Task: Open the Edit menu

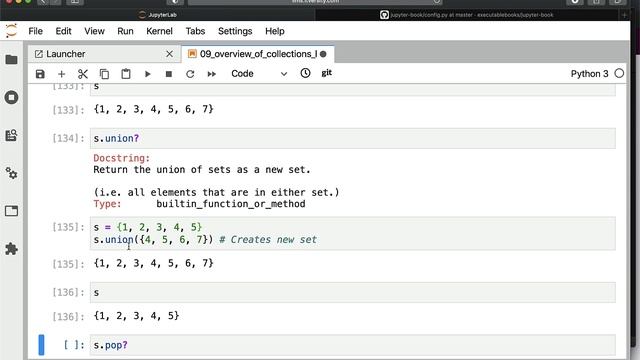Action: (x=63, y=31)
